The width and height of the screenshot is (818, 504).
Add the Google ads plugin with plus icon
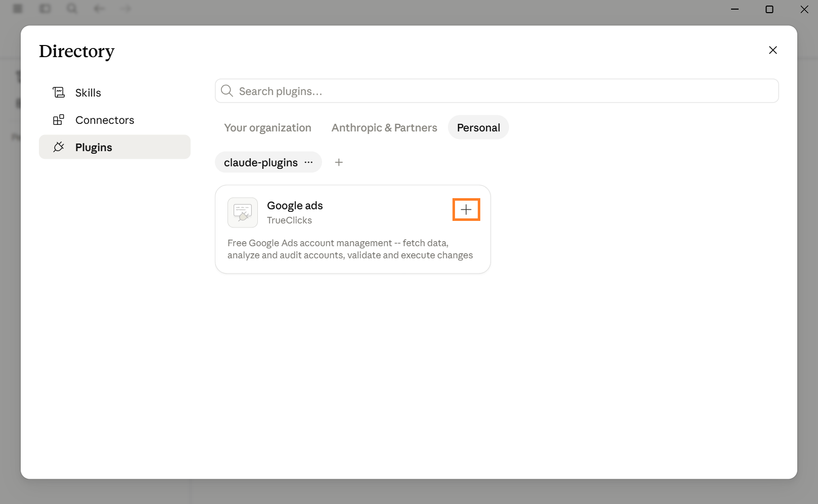[466, 210]
